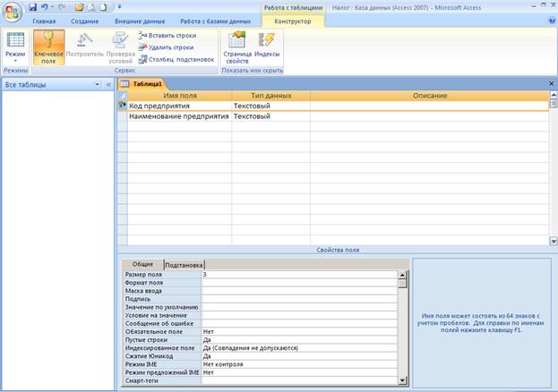
Task: Show the Страница свойств property sheet
Action: coord(237,47)
